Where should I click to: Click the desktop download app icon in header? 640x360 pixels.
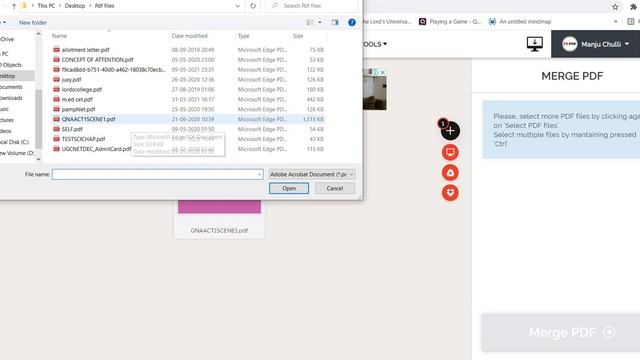click(534, 44)
